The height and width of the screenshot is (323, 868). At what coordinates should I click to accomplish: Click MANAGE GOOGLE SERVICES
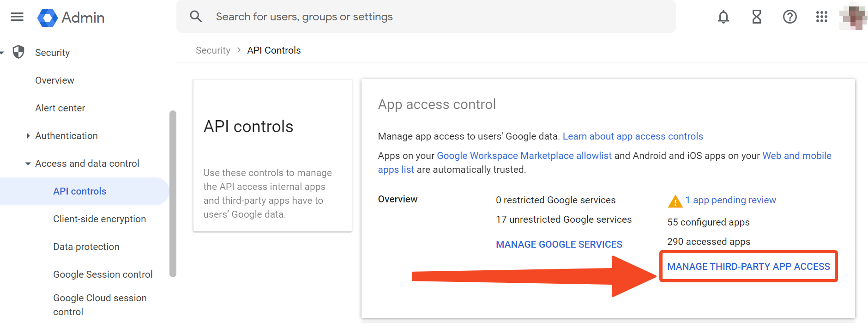pos(559,244)
